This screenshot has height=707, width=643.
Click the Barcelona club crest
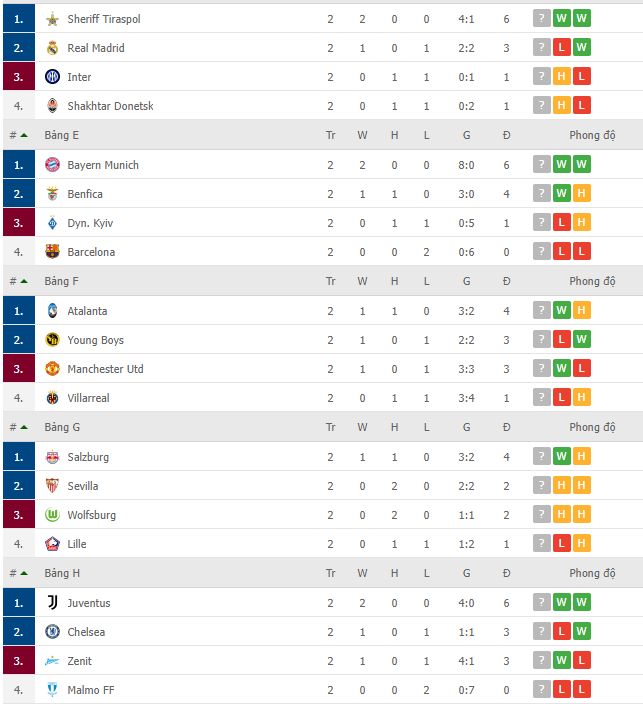(x=52, y=252)
